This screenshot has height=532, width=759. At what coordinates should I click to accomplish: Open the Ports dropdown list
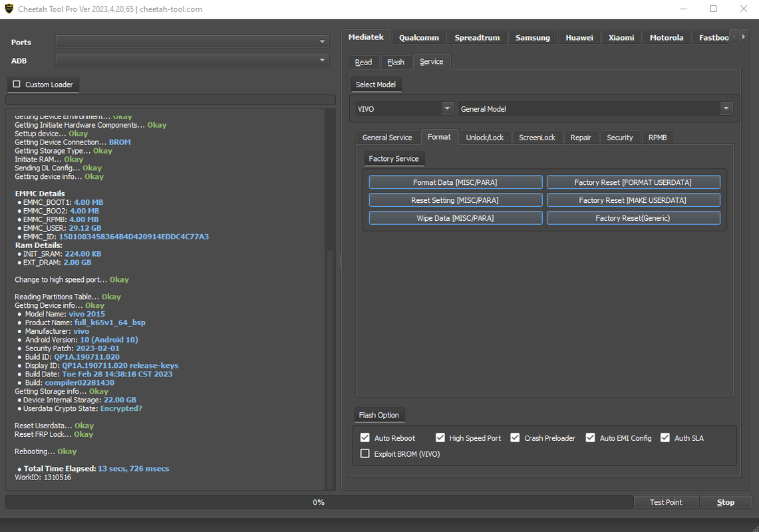click(192, 42)
